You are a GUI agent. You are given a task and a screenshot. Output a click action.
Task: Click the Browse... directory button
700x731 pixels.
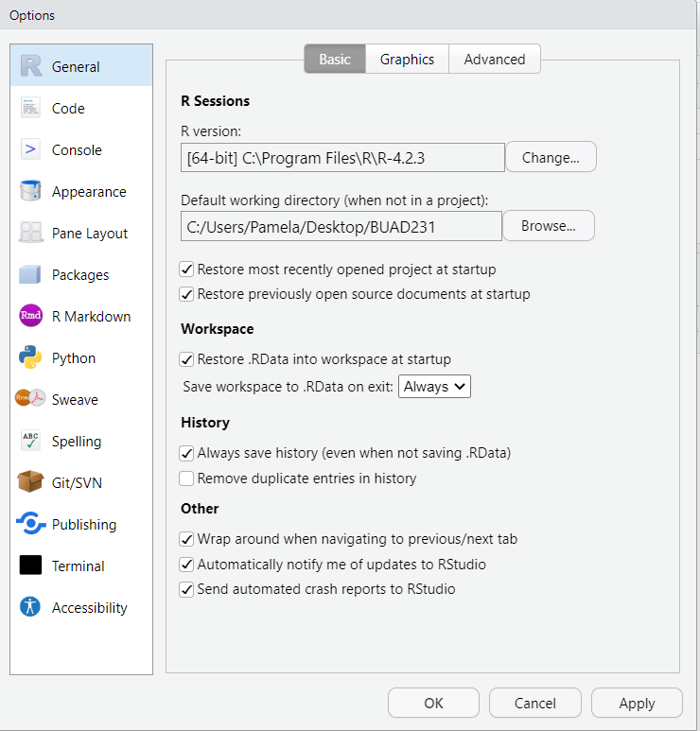coord(549,226)
